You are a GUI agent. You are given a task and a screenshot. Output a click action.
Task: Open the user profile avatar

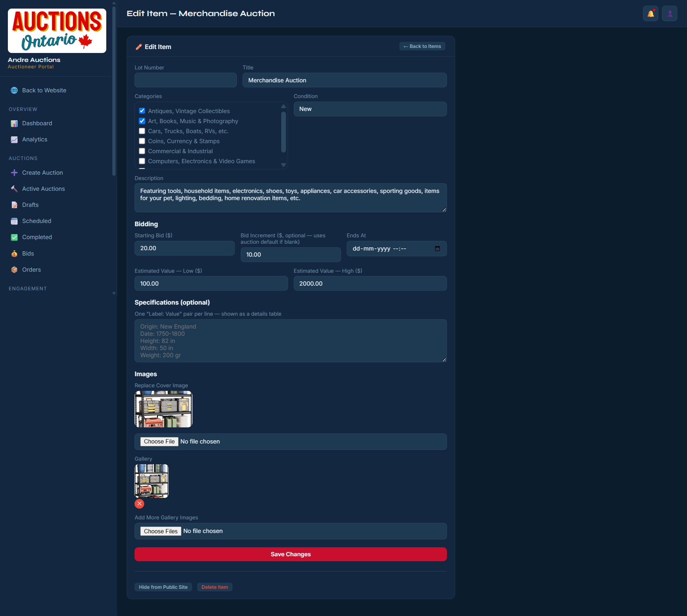coord(669,14)
